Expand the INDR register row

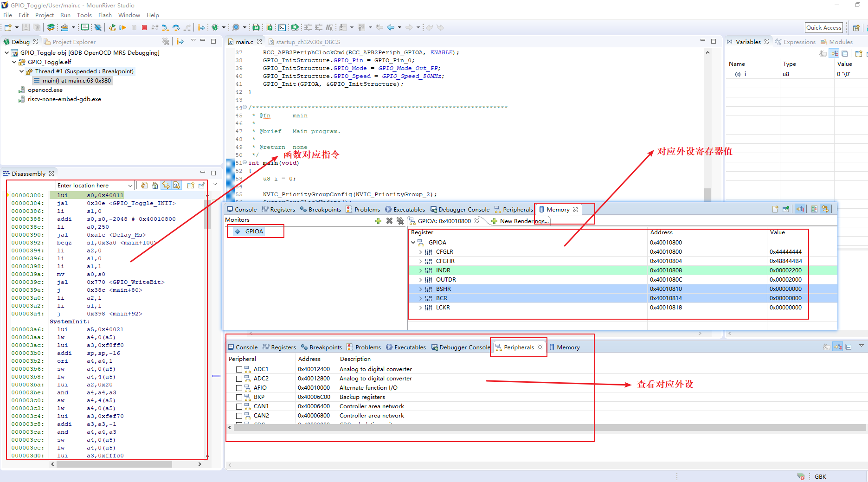(420, 270)
